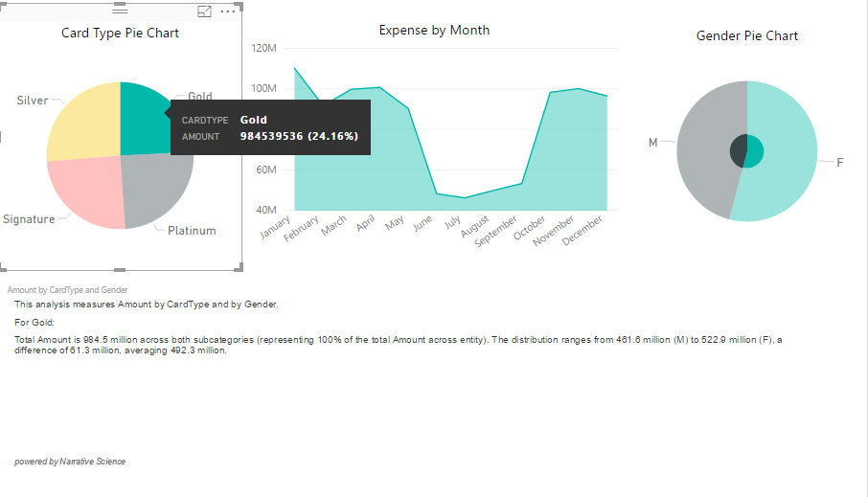Viewport: 868px width, 497px height.
Task: Click the Card Type Pie Chart title
Action: click(120, 34)
